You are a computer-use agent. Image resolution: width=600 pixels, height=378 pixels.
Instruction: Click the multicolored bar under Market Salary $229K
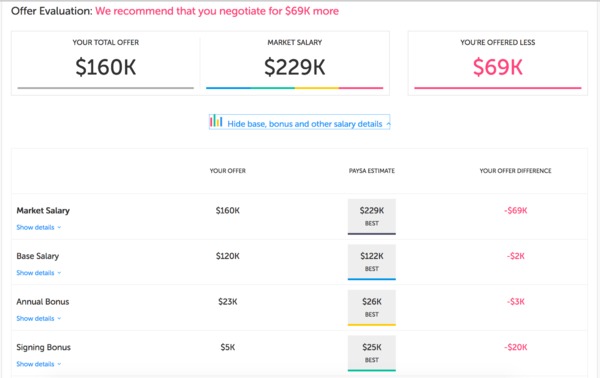(295, 88)
